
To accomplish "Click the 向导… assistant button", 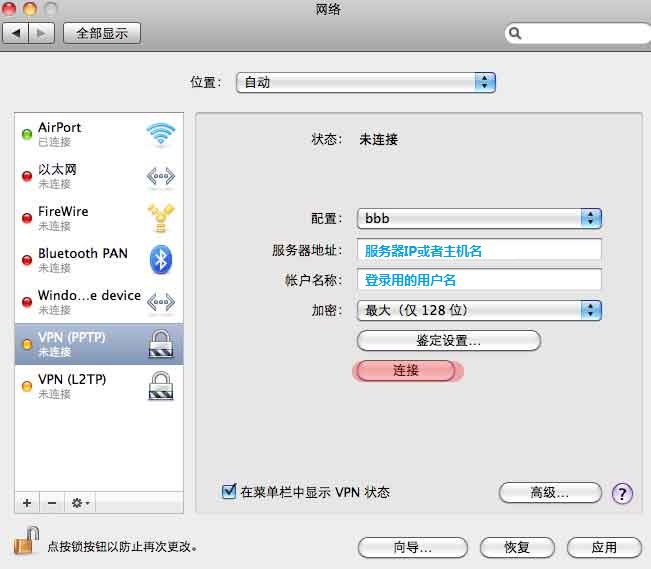I will point(413,547).
